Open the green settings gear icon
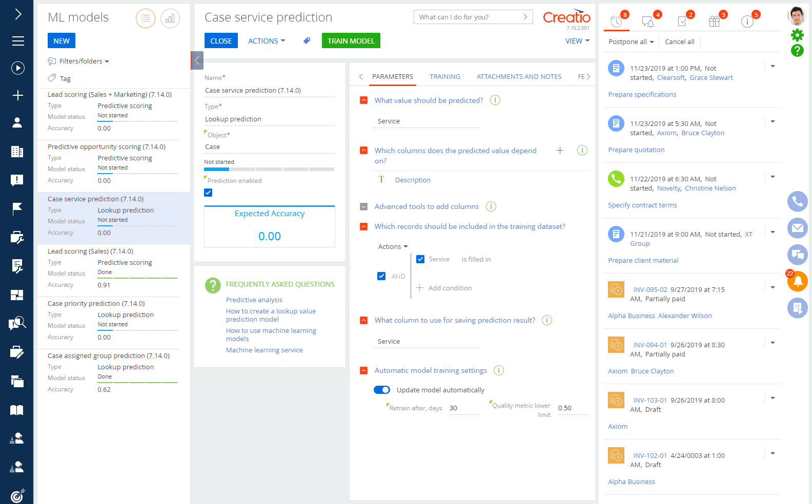 click(x=797, y=35)
